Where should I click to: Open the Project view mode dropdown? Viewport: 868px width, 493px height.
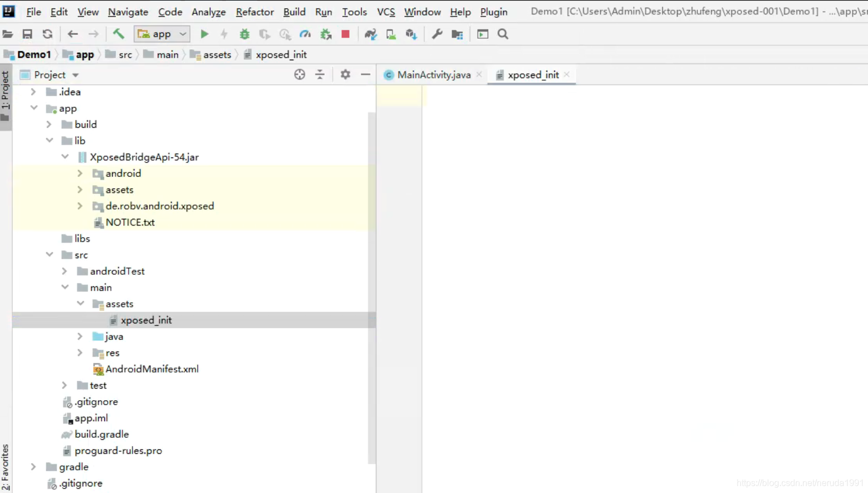pyautogui.click(x=76, y=75)
